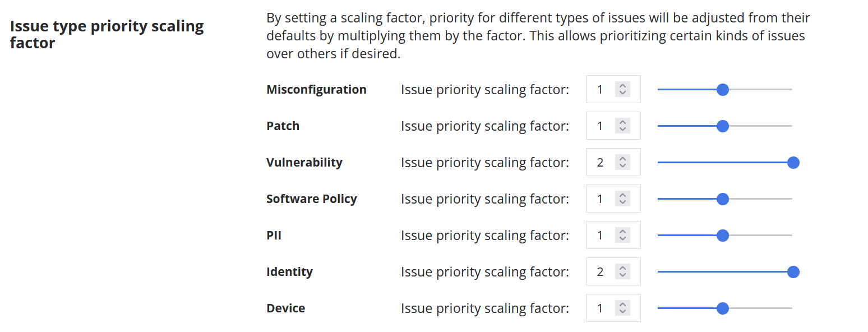This screenshot has width=868, height=332.
Task: Click the PII scaling factor stepper arrows
Action: (x=622, y=235)
